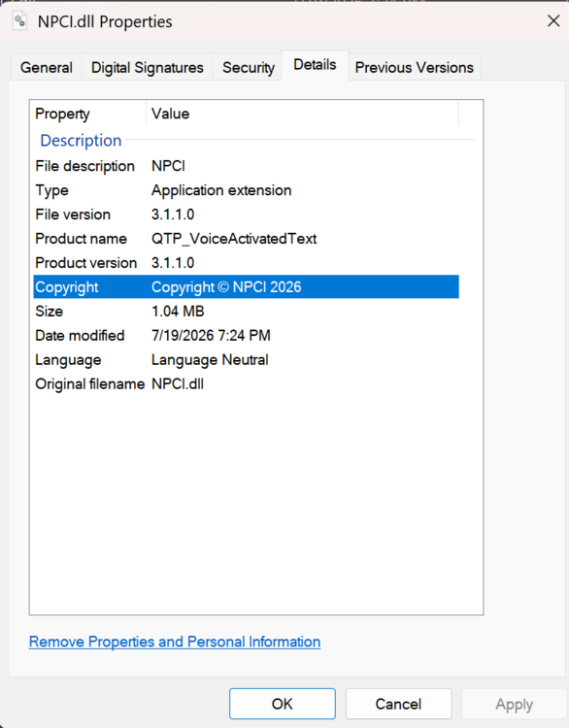Switch to the General tab
569x728 pixels.
pos(47,68)
